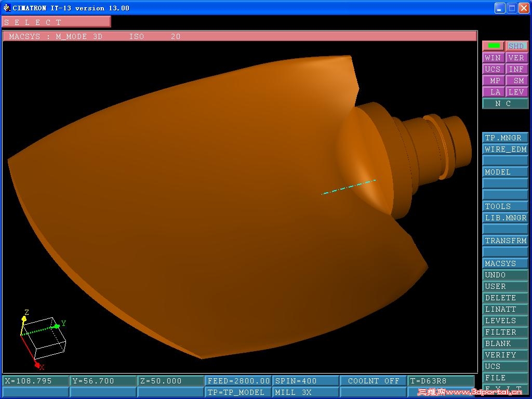Open the MODEL menu entry
532x399 pixels.
(x=505, y=172)
